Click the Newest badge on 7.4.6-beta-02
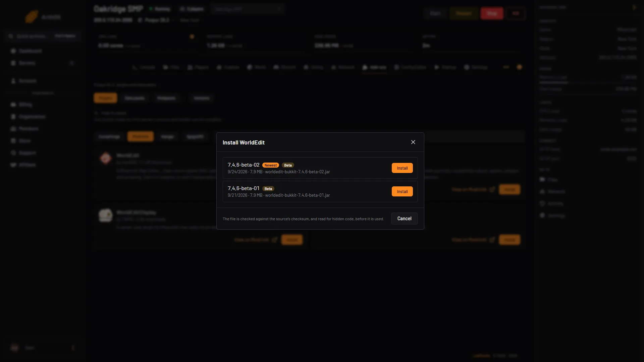This screenshot has width=644, height=362. tap(270, 165)
